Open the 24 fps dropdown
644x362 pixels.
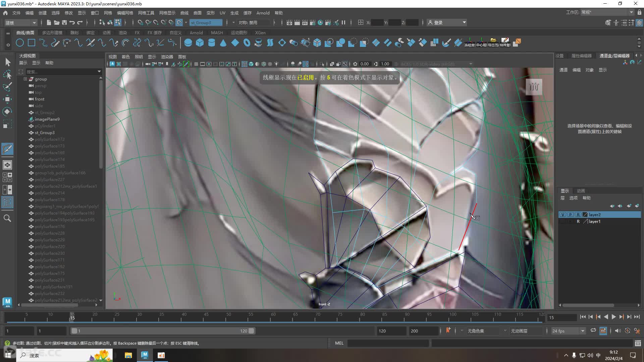click(569, 331)
